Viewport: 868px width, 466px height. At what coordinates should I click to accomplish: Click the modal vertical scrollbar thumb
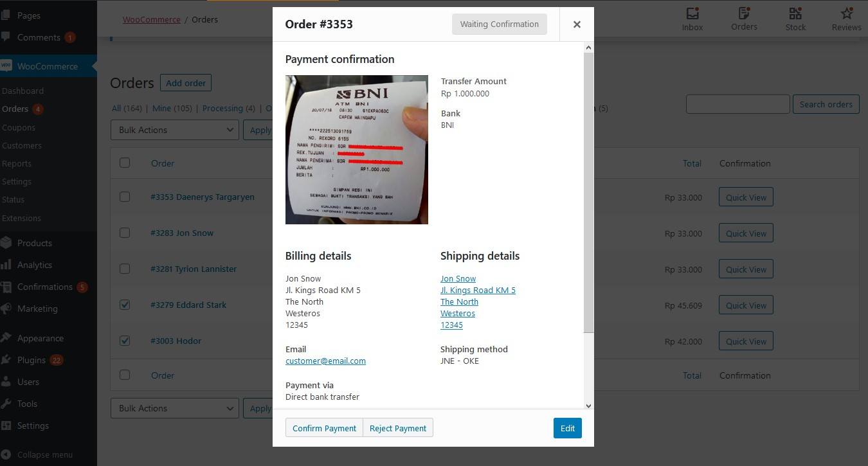[x=589, y=193]
